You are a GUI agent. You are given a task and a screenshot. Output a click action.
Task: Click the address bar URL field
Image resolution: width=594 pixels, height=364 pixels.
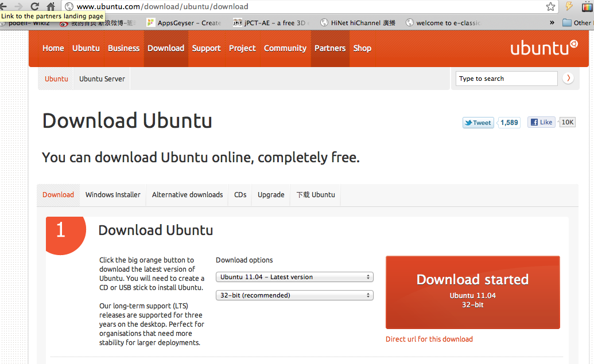(309, 6)
